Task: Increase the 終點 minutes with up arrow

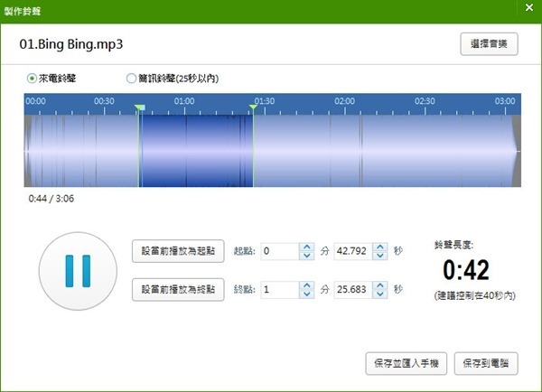Action: click(x=306, y=285)
